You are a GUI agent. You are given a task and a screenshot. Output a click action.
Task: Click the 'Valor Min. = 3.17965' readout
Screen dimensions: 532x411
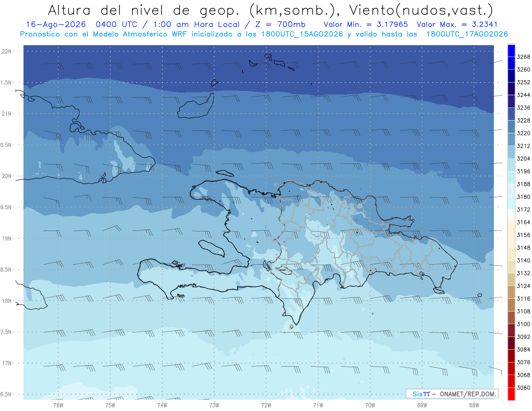[x=366, y=24]
